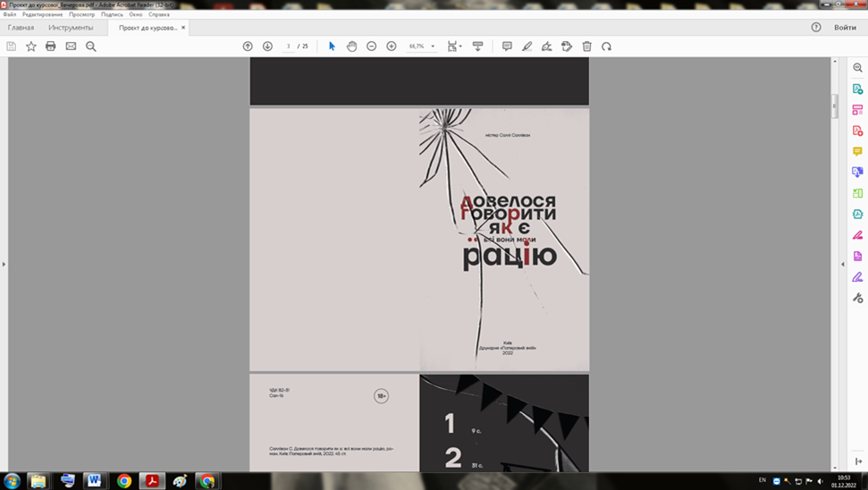Open Organize Pages green icon
Viewport: 868px width, 490px height.
pyautogui.click(x=857, y=193)
